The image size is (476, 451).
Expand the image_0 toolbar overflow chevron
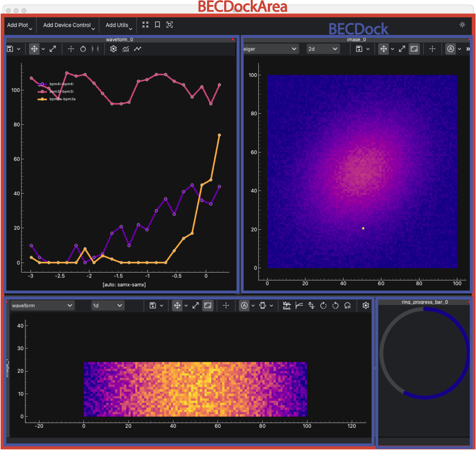pyautogui.click(x=468, y=49)
